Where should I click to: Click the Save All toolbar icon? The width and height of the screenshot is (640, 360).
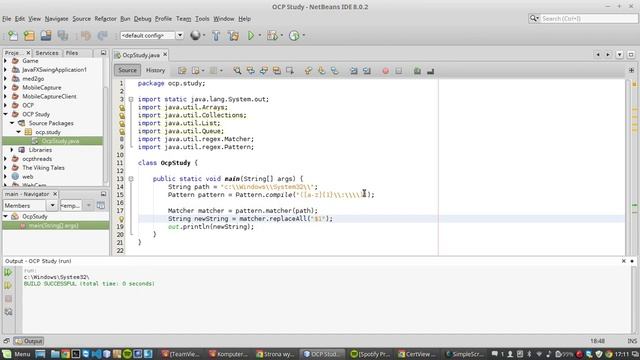pos(62,36)
